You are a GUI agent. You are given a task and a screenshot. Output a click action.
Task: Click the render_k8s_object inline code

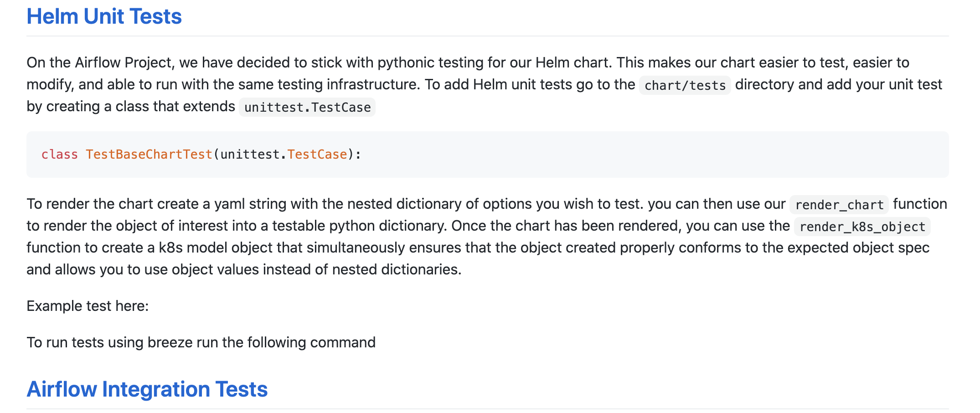(862, 227)
